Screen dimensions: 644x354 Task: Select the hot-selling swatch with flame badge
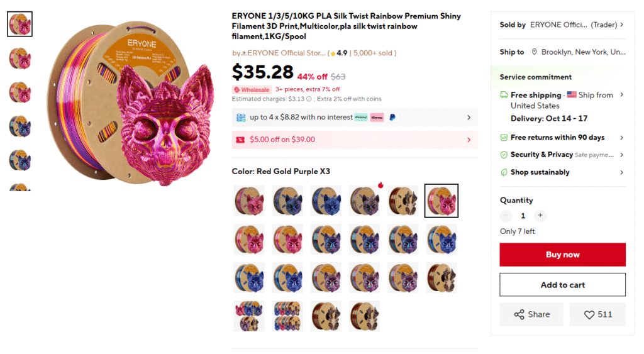pyautogui.click(x=364, y=201)
